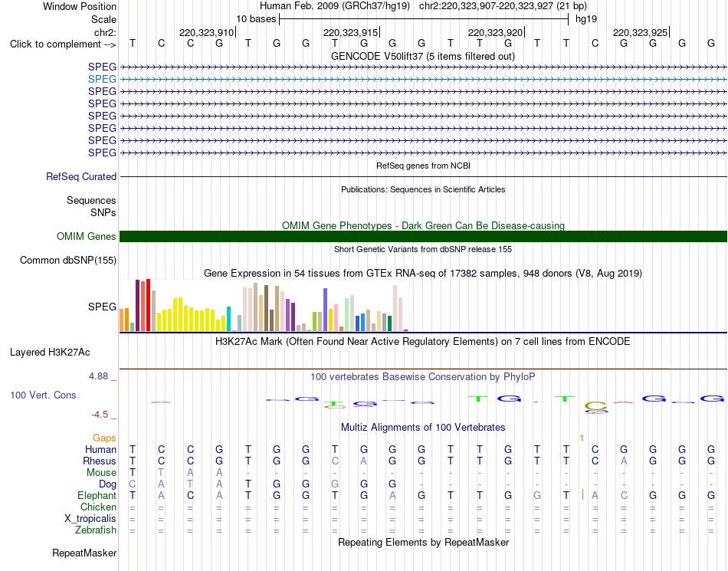Click the 'Mouse' alignment row label
728x571 pixels.
click(x=101, y=473)
